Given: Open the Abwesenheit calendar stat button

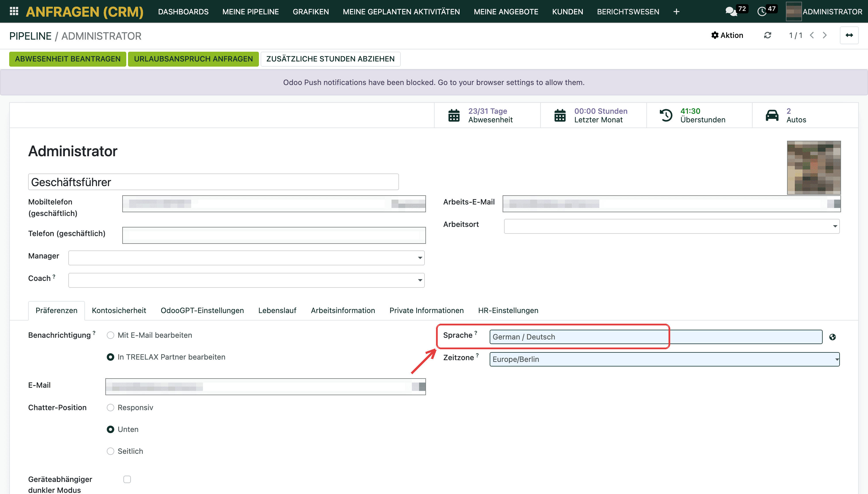Looking at the screenshot, I should pyautogui.click(x=487, y=115).
